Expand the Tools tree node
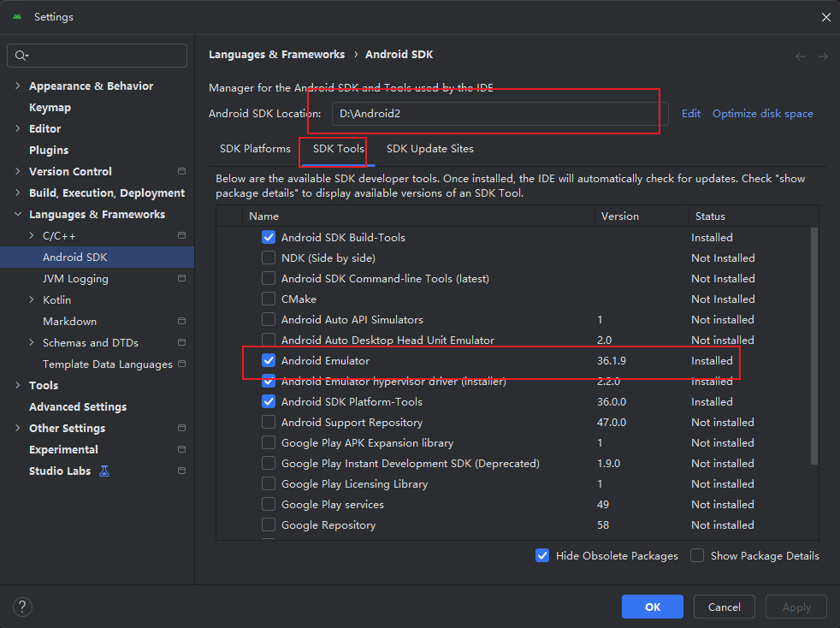 [x=18, y=385]
